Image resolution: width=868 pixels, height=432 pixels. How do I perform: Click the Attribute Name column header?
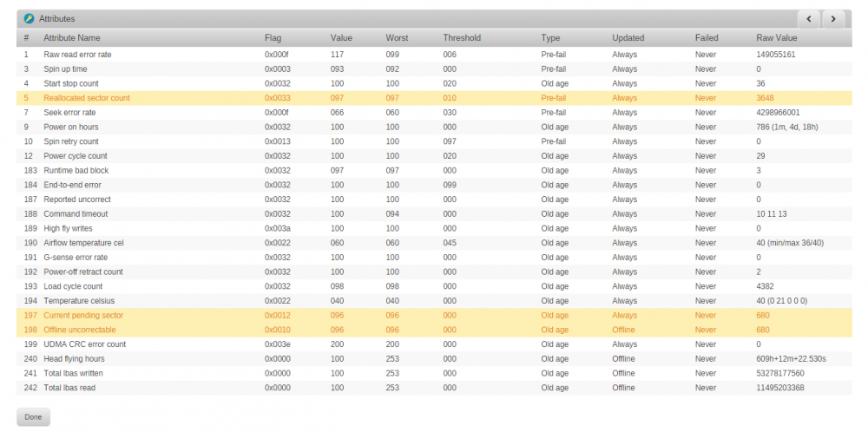point(72,38)
